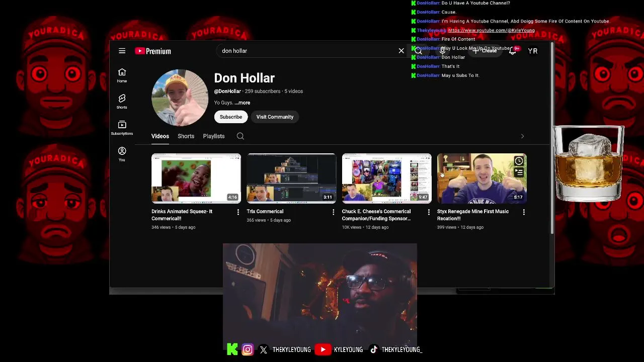
Task: Switch to the Playlists tab
Action: pos(214,136)
